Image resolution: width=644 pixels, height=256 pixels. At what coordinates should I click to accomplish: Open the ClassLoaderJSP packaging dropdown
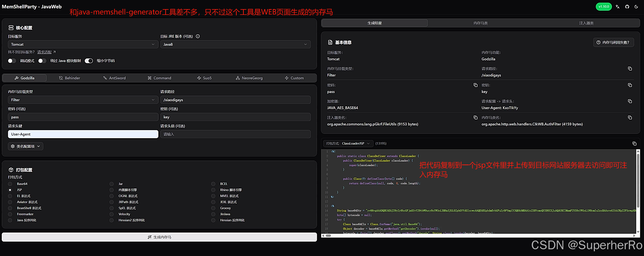348,144
